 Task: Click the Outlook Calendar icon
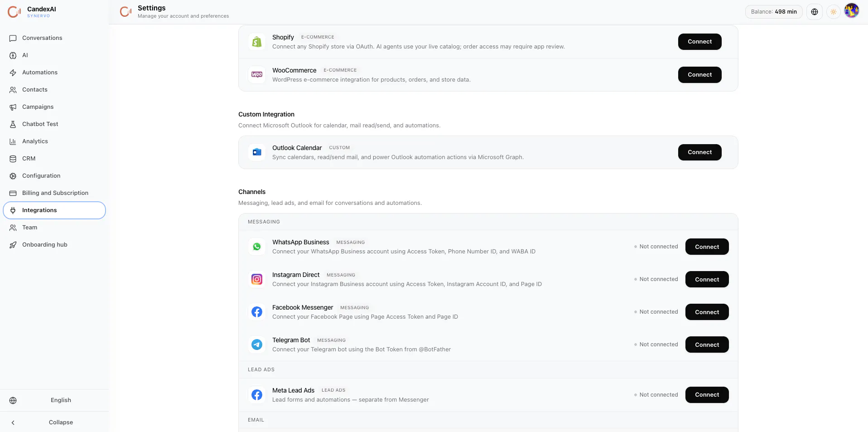click(x=257, y=152)
